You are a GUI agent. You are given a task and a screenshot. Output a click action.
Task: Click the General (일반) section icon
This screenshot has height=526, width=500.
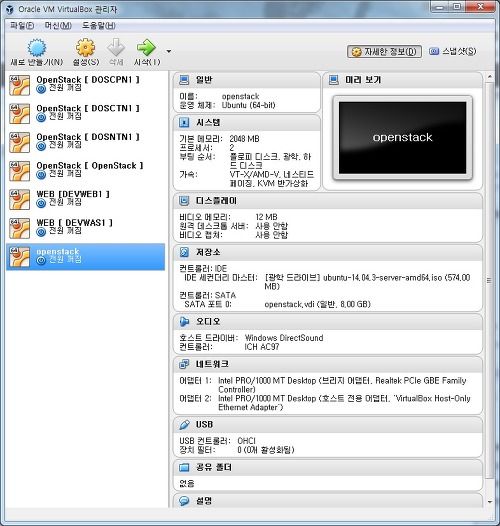click(x=184, y=80)
